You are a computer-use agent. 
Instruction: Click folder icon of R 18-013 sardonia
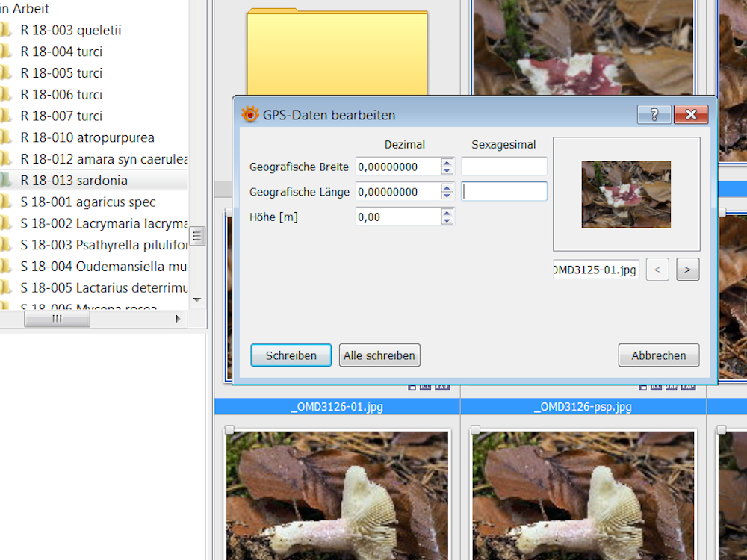point(6,180)
